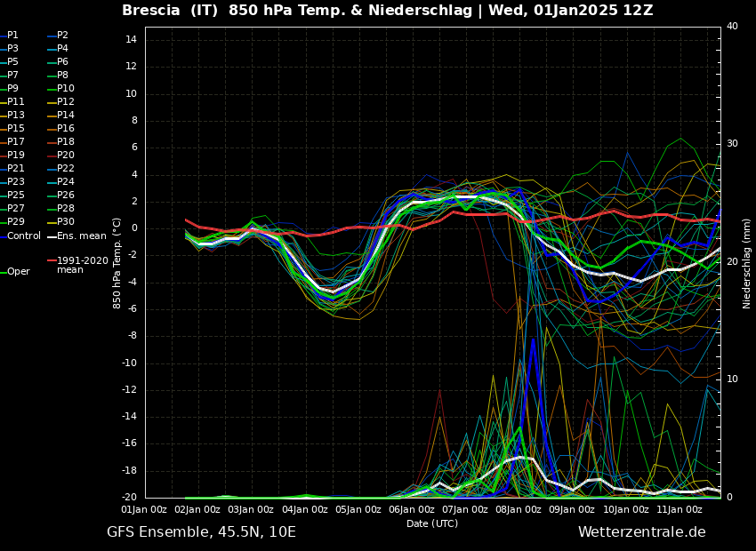Click the GFS Ensemble, 45.5N, 10E caption
The width and height of the screenshot is (756, 551).
[201, 532]
